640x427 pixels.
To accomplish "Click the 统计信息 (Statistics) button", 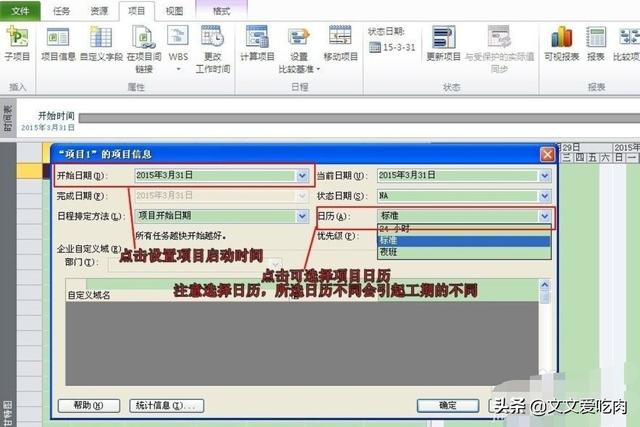I will tap(166, 405).
